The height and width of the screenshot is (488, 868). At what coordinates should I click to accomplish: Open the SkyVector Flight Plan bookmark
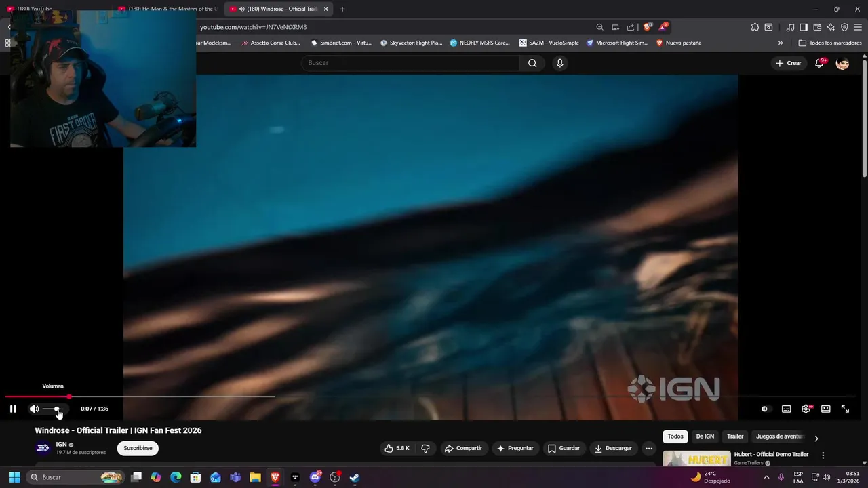[x=412, y=43]
